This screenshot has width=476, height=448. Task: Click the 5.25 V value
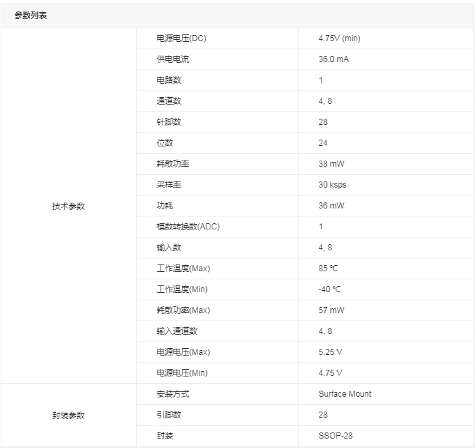pyautogui.click(x=330, y=352)
